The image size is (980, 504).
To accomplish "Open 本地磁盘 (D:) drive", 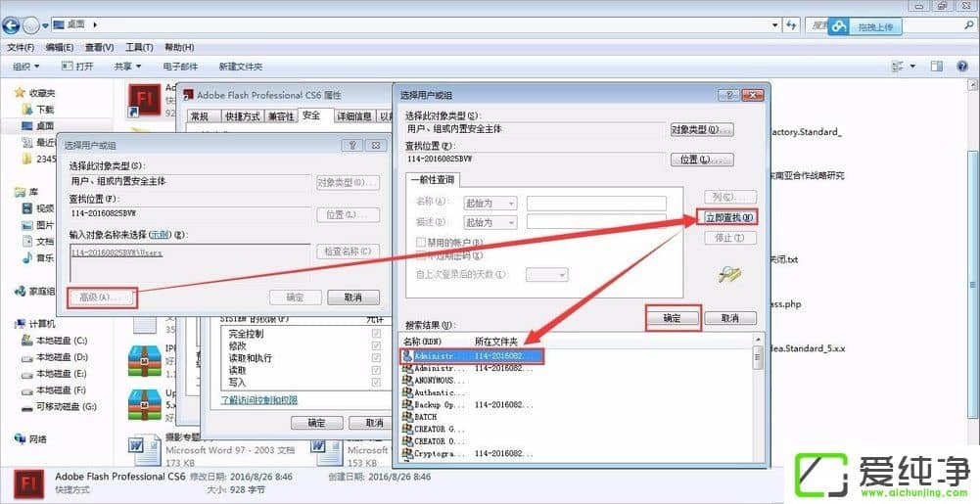I will point(55,357).
